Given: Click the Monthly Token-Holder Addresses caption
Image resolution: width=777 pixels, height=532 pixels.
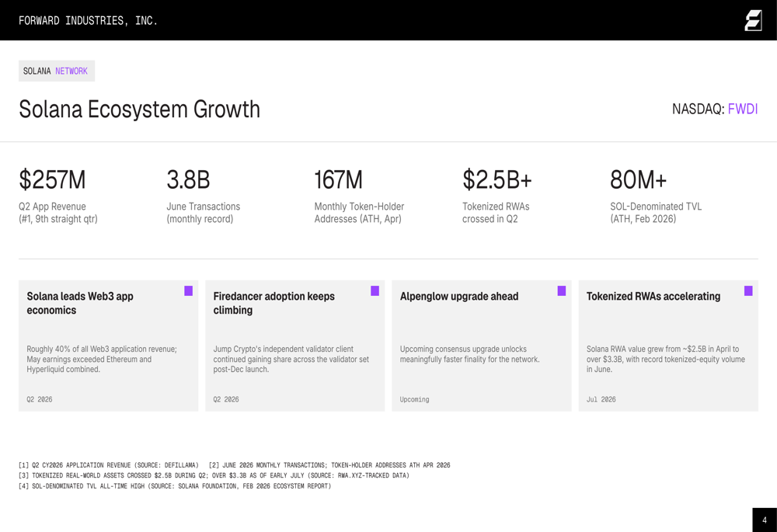Looking at the screenshot, I should coord(359,213).
